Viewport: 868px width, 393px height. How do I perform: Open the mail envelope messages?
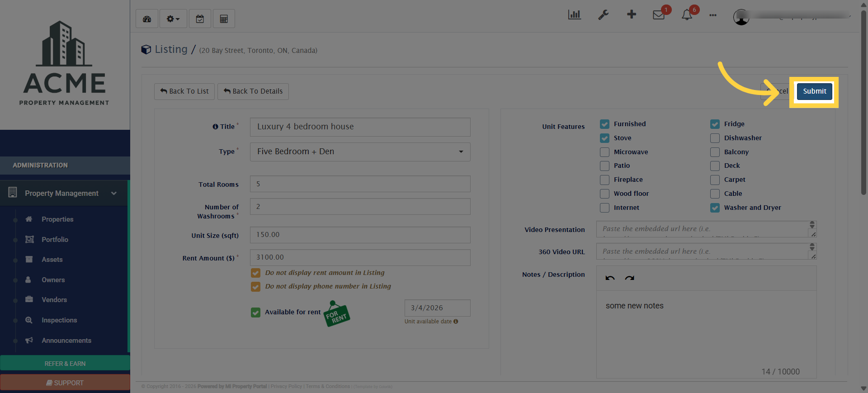659,15
